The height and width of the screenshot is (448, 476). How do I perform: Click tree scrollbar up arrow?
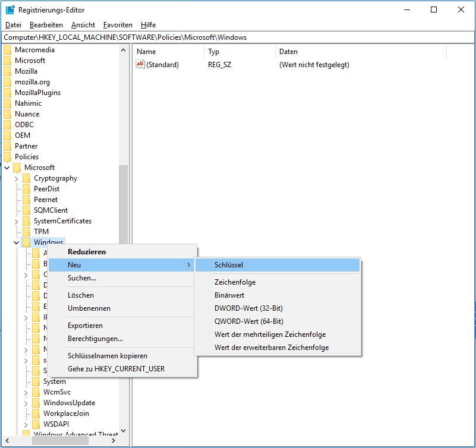(x=123, y=50)
